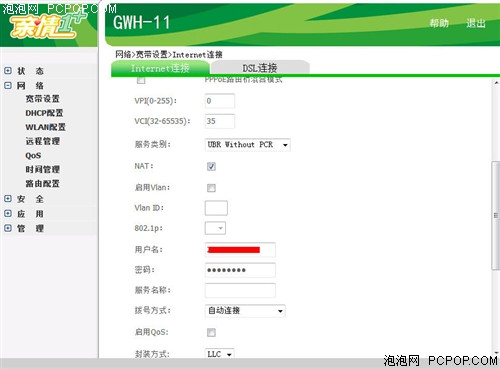Open 宽带设置 in sidebar
The height and width of the screenshot is (369, 500).
coord(42,99)
